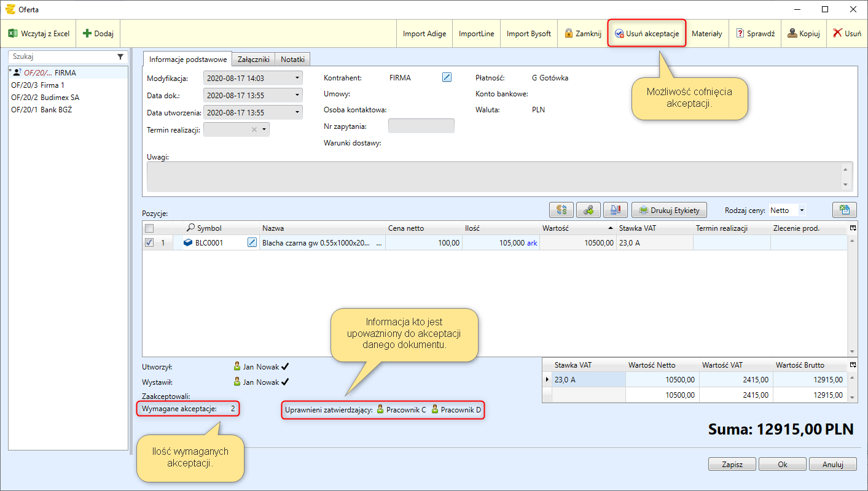This screenshot has height=491, width=868.
Task: Switch to the Załączniki tab
Action: coord(253,60)
